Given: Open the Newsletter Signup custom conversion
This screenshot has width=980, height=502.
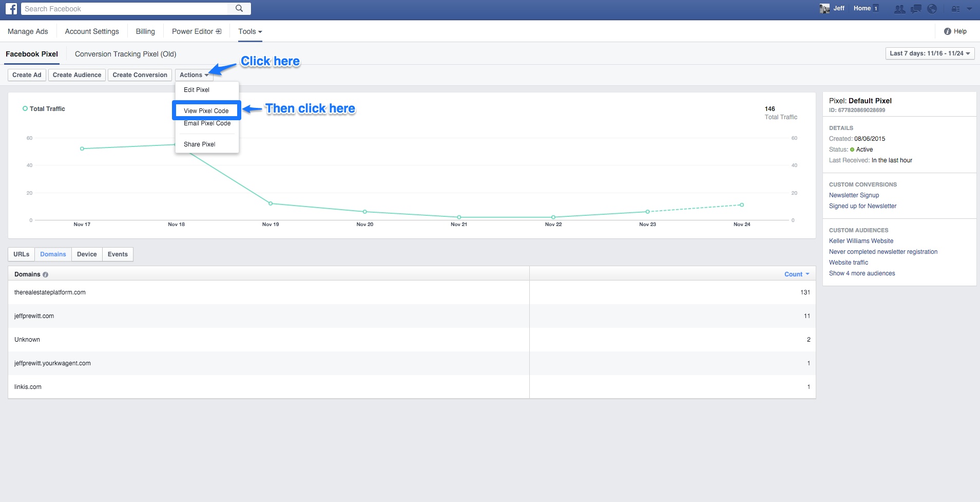Looking at the screenshot, I should [854, 195].
